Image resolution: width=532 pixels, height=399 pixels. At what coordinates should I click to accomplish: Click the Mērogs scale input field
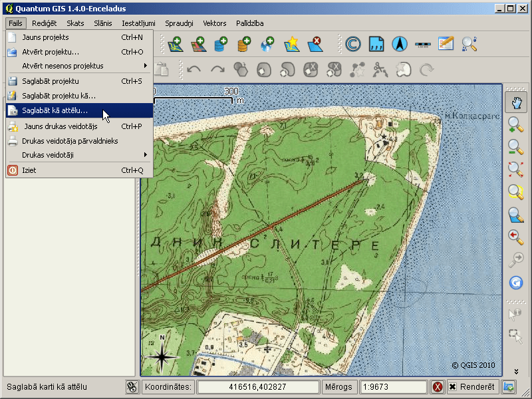point(392,387)
